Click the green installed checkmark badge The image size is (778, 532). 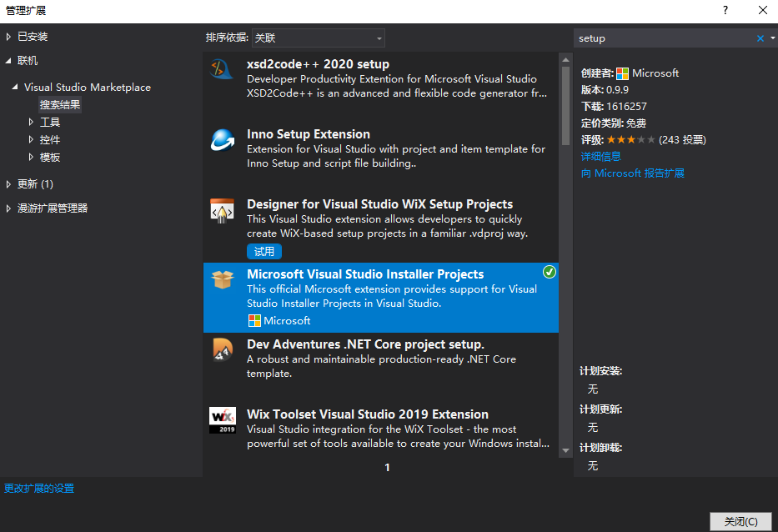coord(550,271)
